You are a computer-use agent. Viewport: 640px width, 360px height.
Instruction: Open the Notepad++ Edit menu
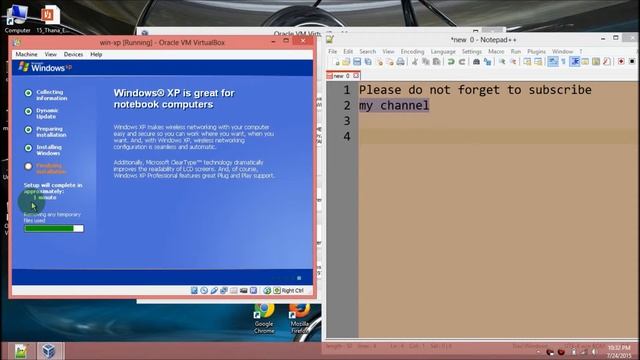pyautogui.click(x=348, y=51)
